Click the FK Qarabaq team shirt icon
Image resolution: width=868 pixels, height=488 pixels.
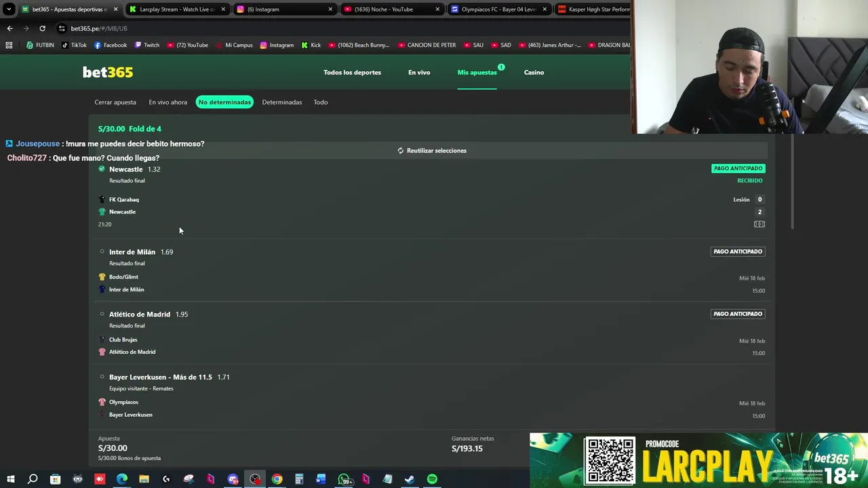(102, 199)
